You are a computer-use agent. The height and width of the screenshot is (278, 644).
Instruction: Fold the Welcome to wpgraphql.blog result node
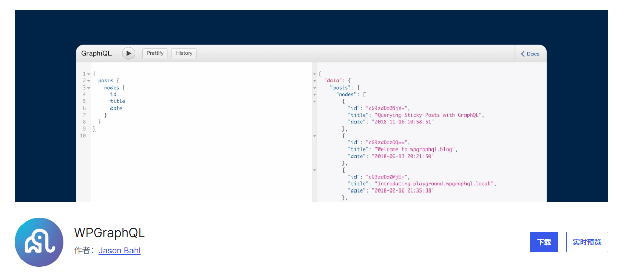pyautogui.click(x=315, y=136)
